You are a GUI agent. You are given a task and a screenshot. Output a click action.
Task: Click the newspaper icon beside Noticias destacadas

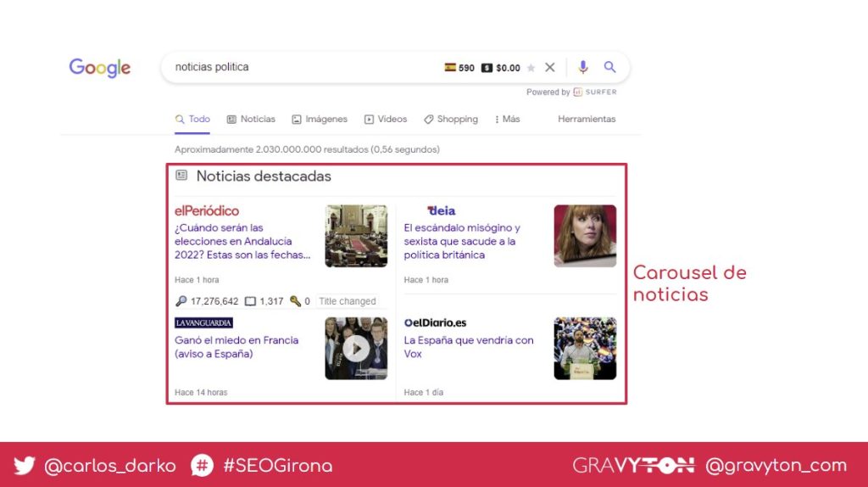(181, 176)
